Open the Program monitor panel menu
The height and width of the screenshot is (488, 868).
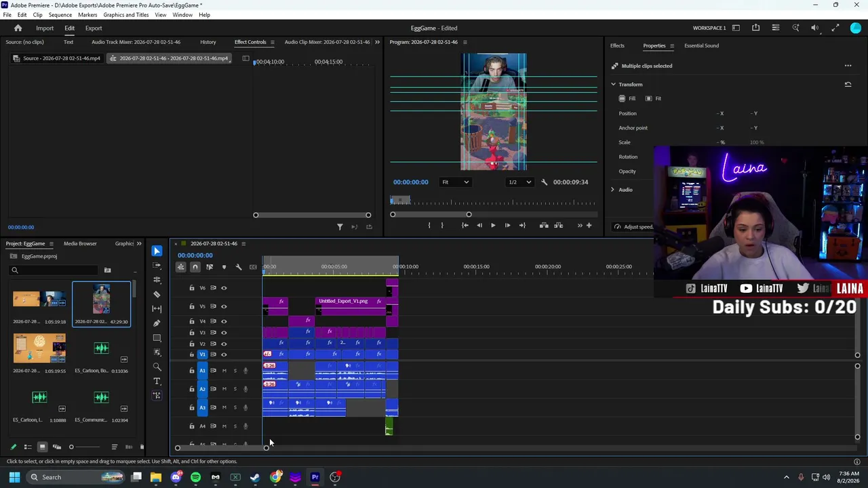(x=465, y=42)
